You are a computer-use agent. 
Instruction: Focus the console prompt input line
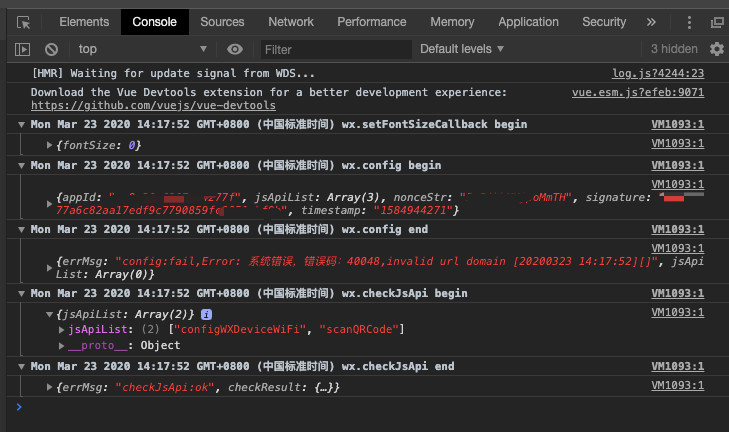(x=367, y=407)
